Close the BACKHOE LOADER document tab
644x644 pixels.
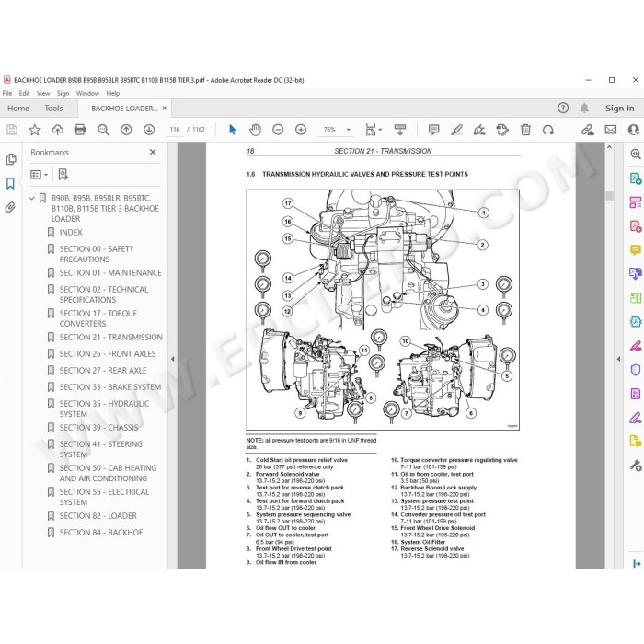point(165,109)
